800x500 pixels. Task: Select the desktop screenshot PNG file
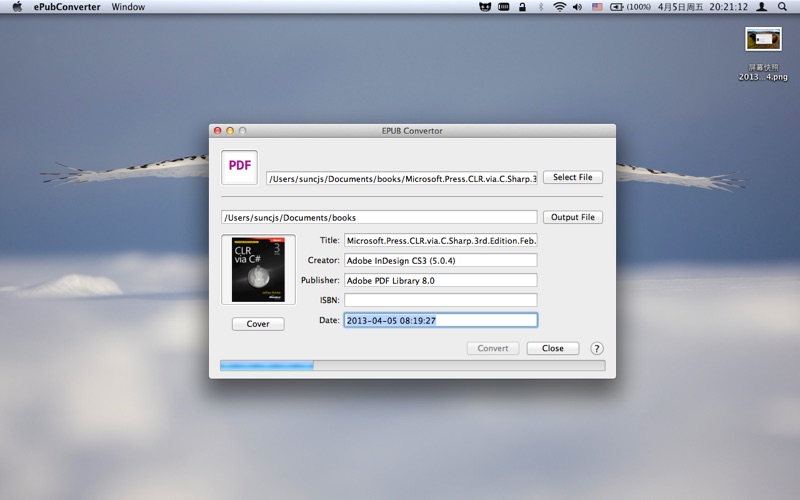763,54
